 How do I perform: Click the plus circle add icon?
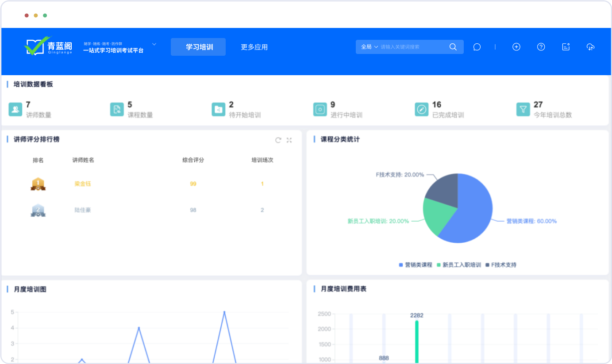[x=516, y=47]
